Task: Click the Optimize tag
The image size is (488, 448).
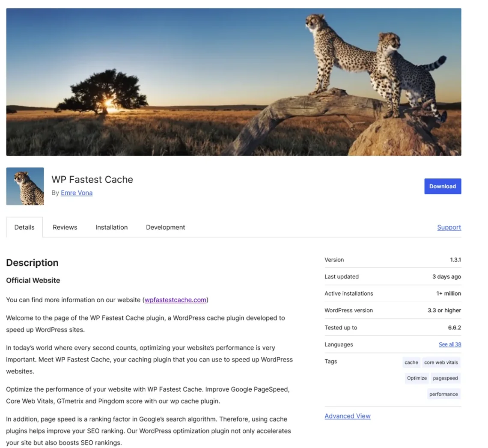Action: [x=416, y=378]
